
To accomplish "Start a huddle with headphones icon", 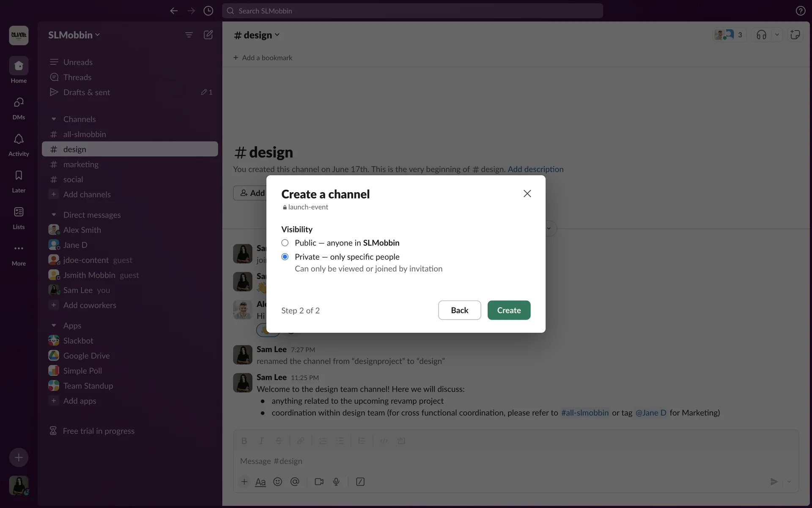I will pyautogui.click(x=761, y=35).
